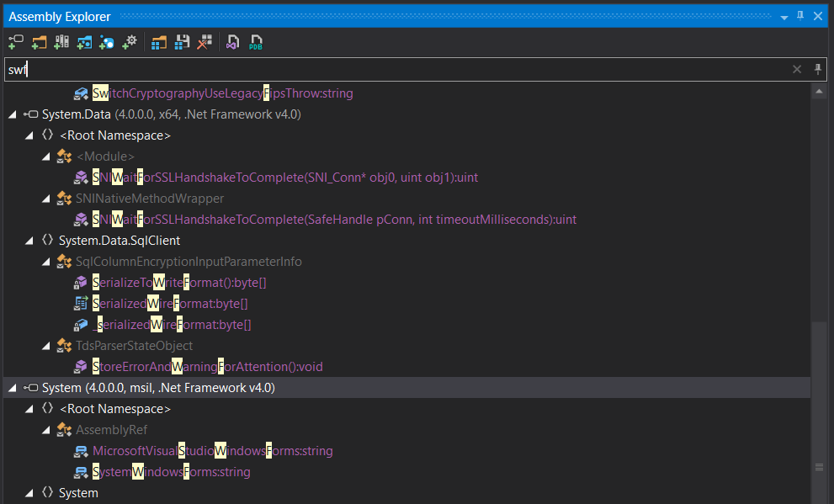
Task: Toggle auto-hide pin of Assembly Explorer
Action: pos(800,16)
